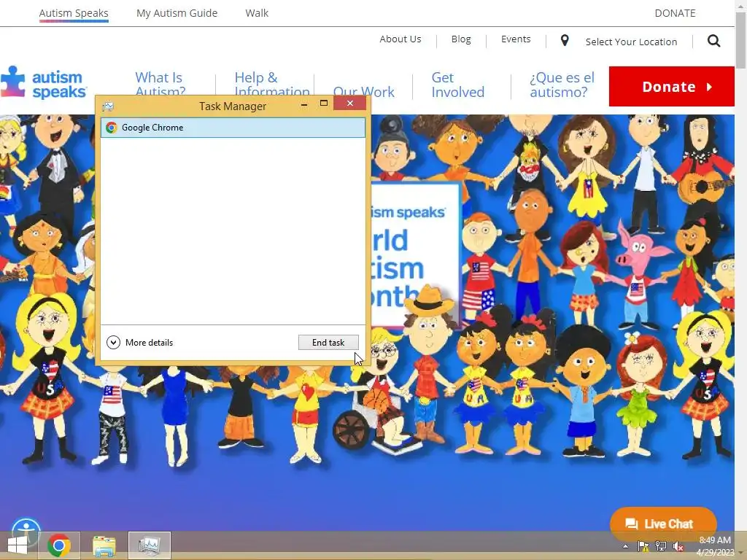Viewport: 747px width, 560px height.
Task: Close the Task Manager window
Action: click(x=349, y=104)
